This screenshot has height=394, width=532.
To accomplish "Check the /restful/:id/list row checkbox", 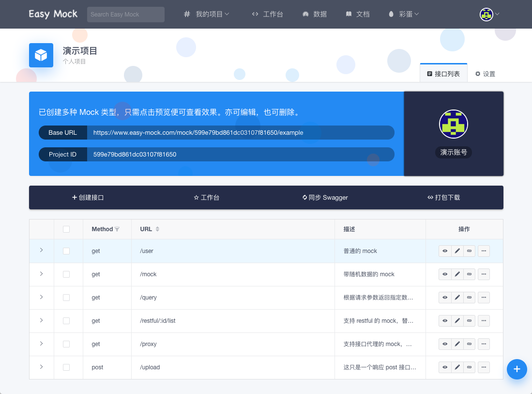I will pos(66,321).
